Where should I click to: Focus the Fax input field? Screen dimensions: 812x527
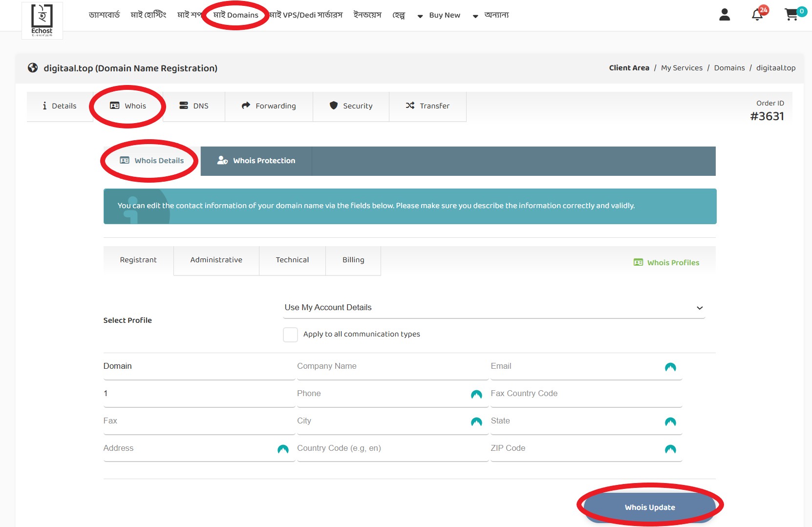[x=199, y=421]
